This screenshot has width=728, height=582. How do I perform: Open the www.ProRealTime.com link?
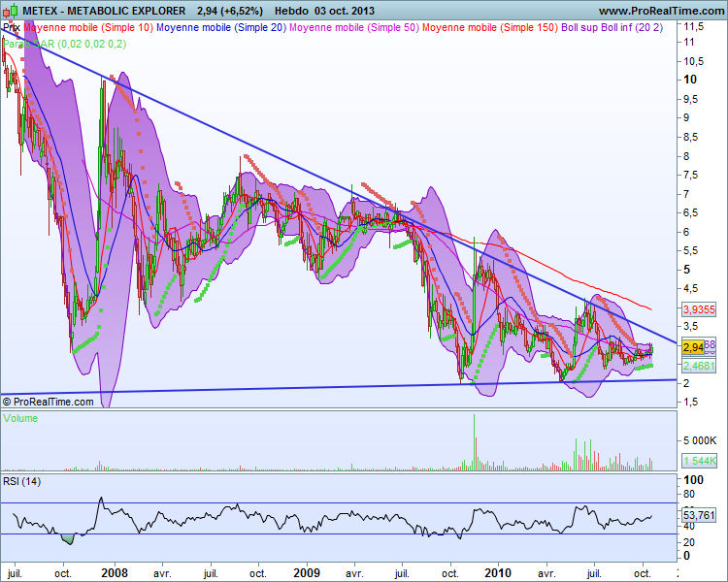point(661,11)
